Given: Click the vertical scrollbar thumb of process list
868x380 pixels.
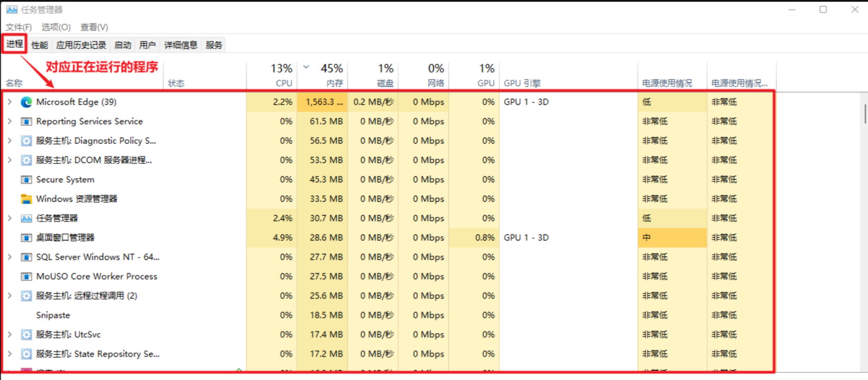Looking at the screenshot, I should click(865, 114).
